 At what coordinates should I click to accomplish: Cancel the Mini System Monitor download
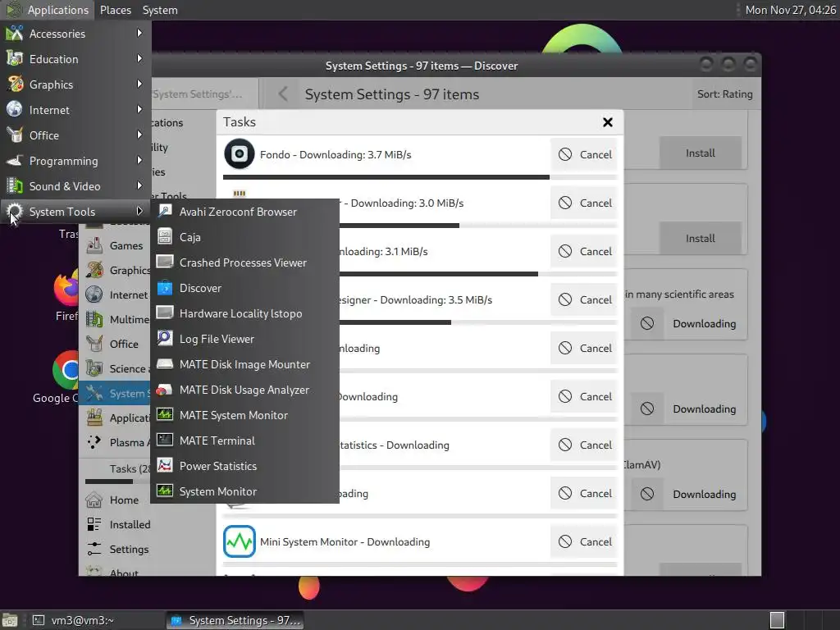[x=585, y=541]
